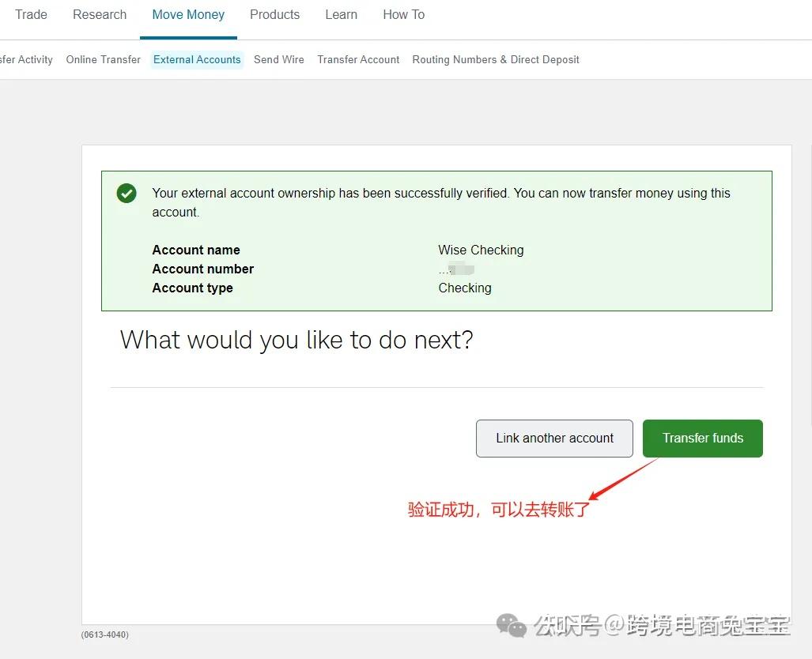
Task: Go to the Products tab
Action: 274,14
